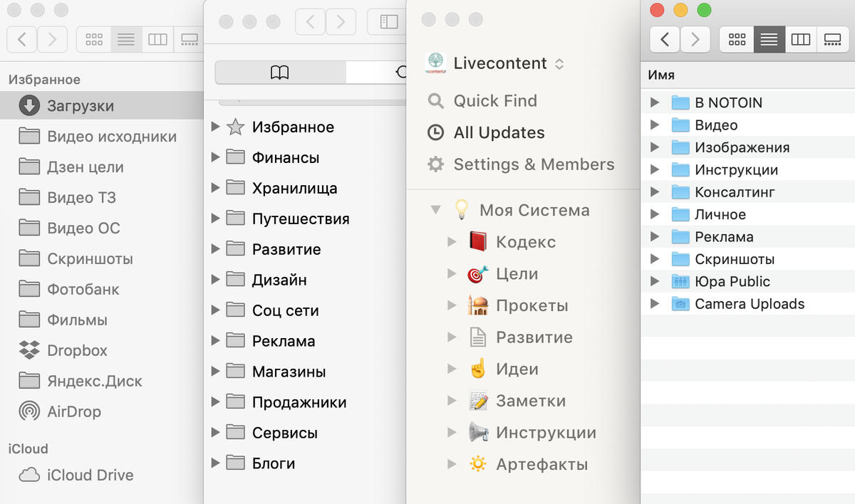Open AirDrop from Finder sidebar
Viewport: 855px width, 504px height.
(29, 411)
